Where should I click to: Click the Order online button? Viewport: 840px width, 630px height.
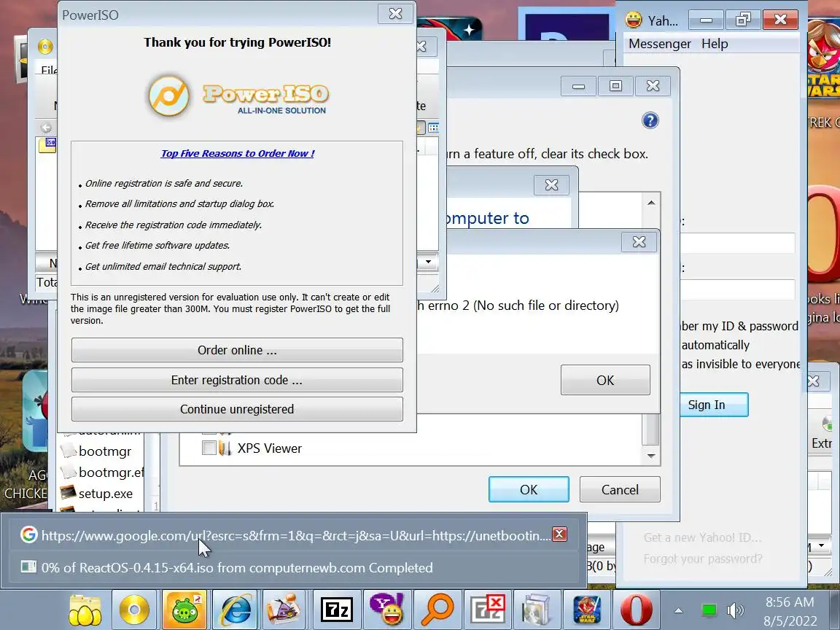(x=237, y=350)
